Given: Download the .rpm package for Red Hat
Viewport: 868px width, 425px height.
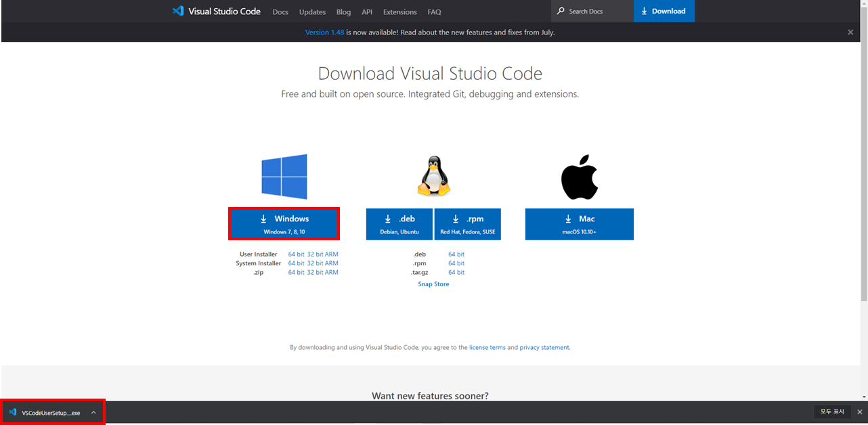Looking at the screenshot, I should click(x=468, y=224).
